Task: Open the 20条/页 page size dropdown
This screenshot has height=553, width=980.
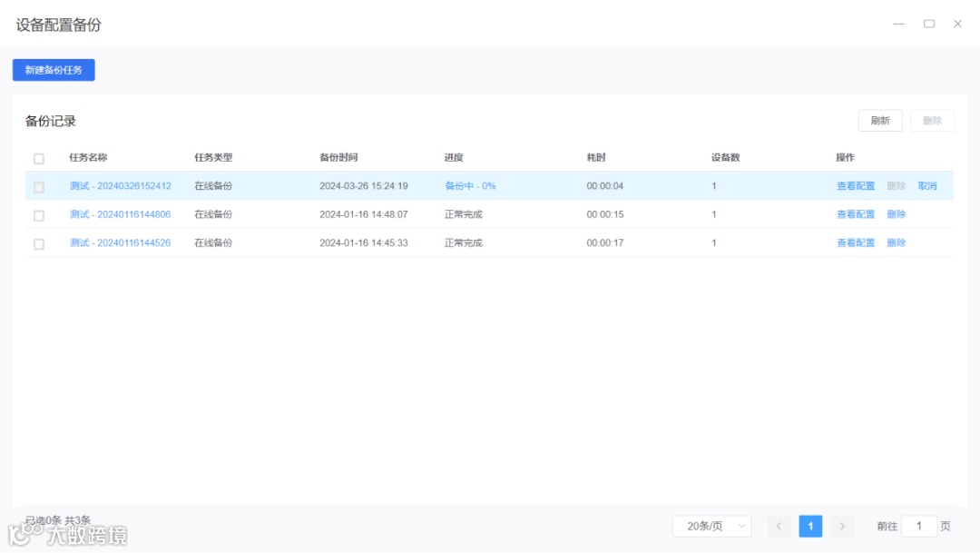Action: 712,526
